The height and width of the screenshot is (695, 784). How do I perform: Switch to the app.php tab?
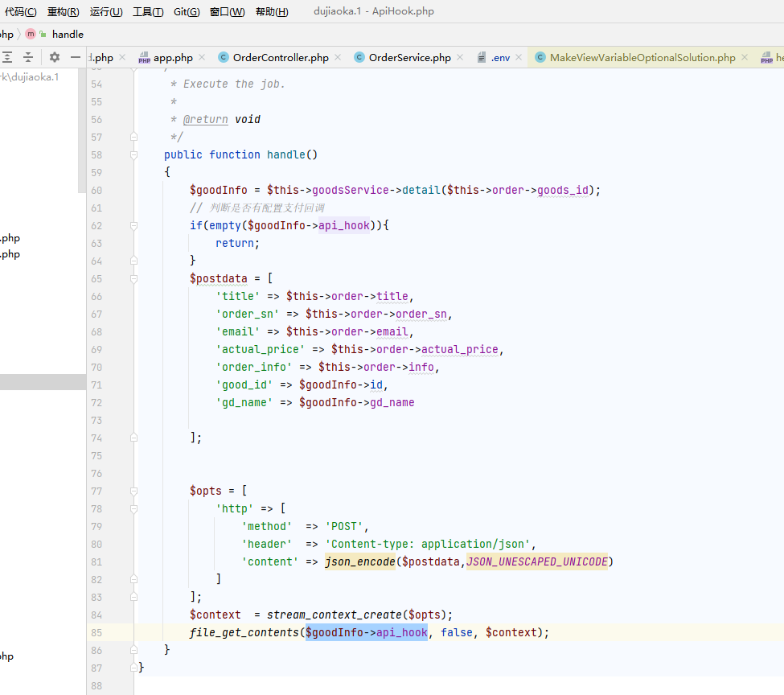173,58
